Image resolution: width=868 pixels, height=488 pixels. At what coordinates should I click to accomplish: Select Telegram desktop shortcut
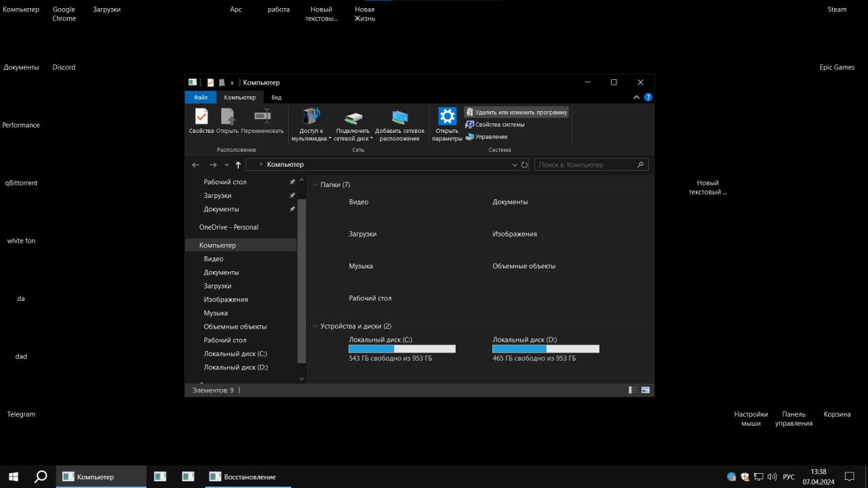[x=21, y=414]
